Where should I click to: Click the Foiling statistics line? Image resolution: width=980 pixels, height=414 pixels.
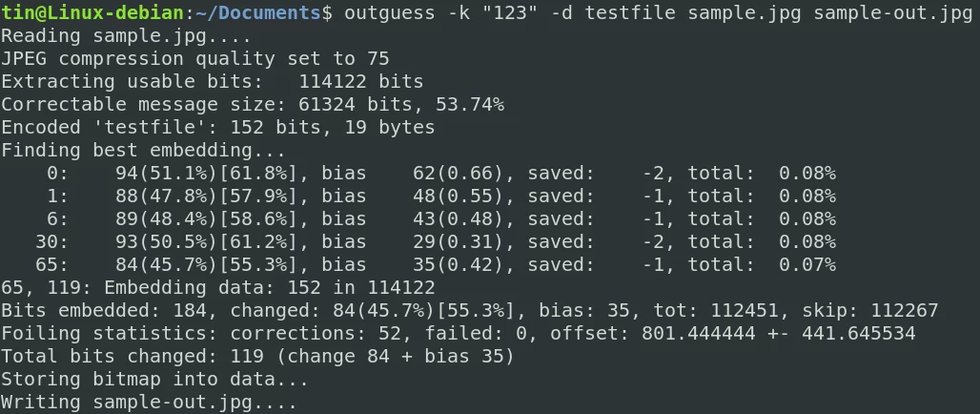(459, 333)
